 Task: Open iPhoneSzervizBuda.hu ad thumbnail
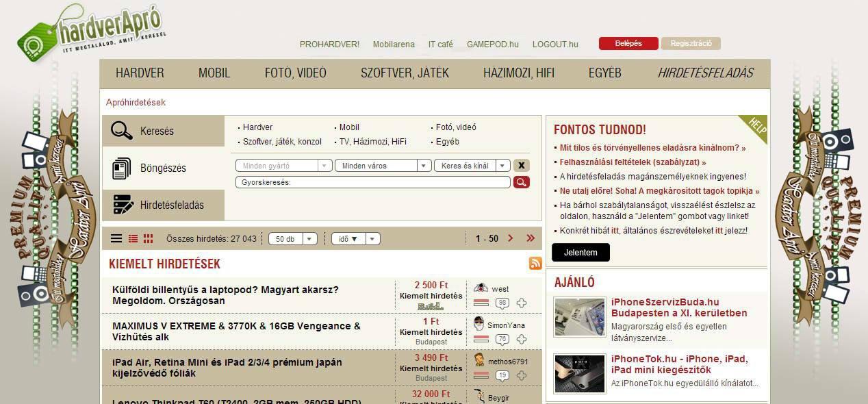[580, 317]
